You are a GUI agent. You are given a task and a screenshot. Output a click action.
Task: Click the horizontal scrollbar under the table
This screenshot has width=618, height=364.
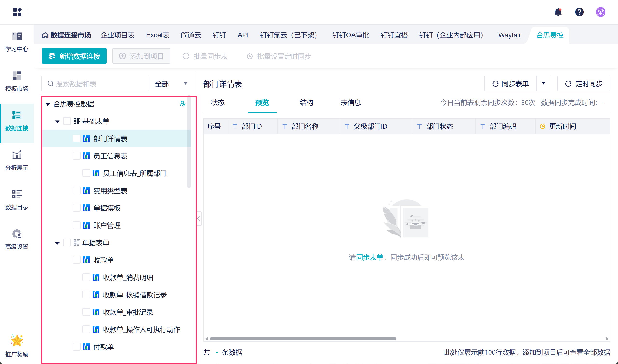303,339
